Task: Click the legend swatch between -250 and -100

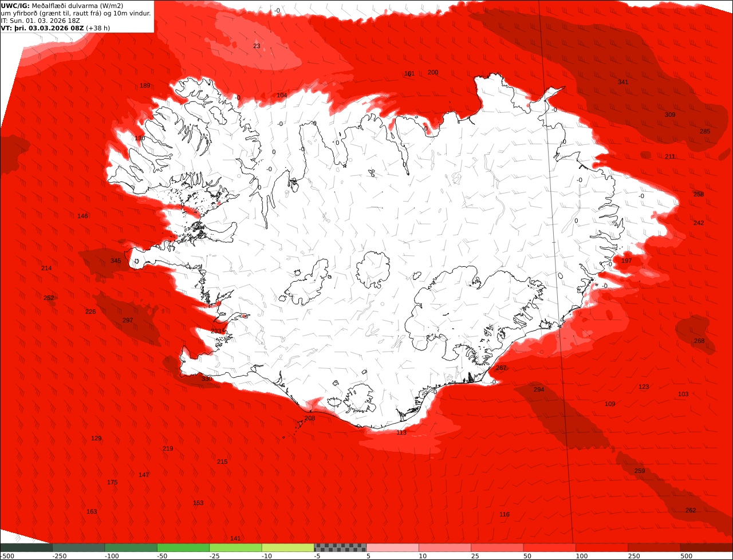Action: (78, 547)
